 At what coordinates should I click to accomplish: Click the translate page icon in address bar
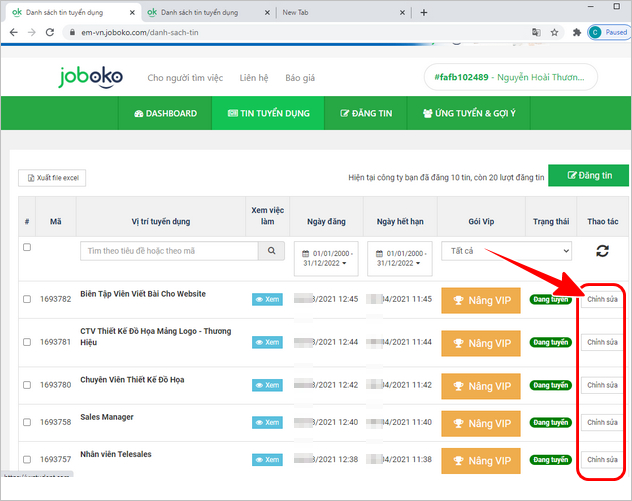click(537, 32)
